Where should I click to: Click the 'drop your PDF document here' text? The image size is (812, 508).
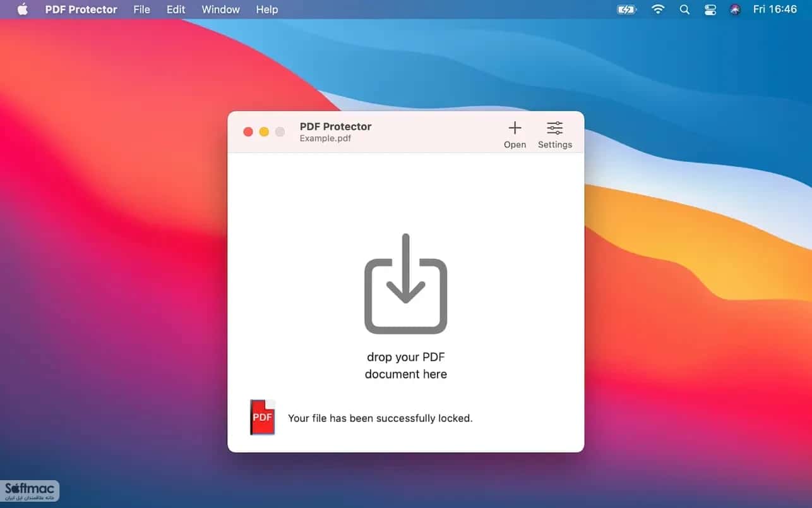tap(406, 365)
